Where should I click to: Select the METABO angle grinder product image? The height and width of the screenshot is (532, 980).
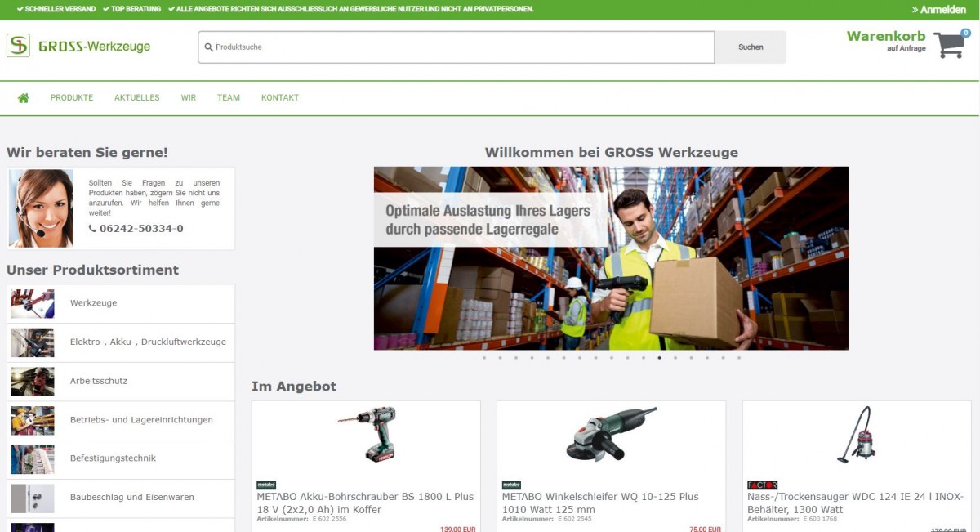[x=611, y=434]
